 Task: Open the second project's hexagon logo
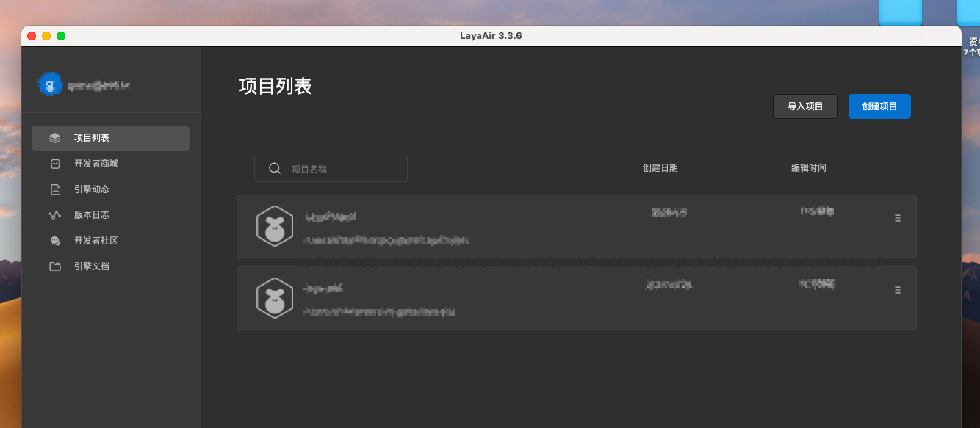(x=275, y=298)
